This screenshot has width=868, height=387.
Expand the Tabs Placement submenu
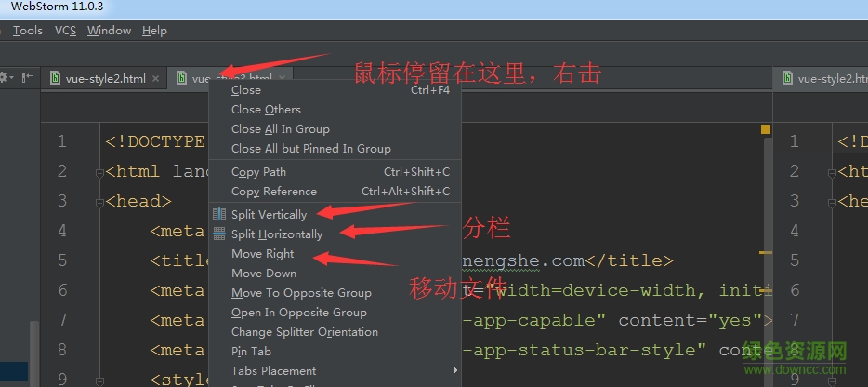(x=335, y=370)
